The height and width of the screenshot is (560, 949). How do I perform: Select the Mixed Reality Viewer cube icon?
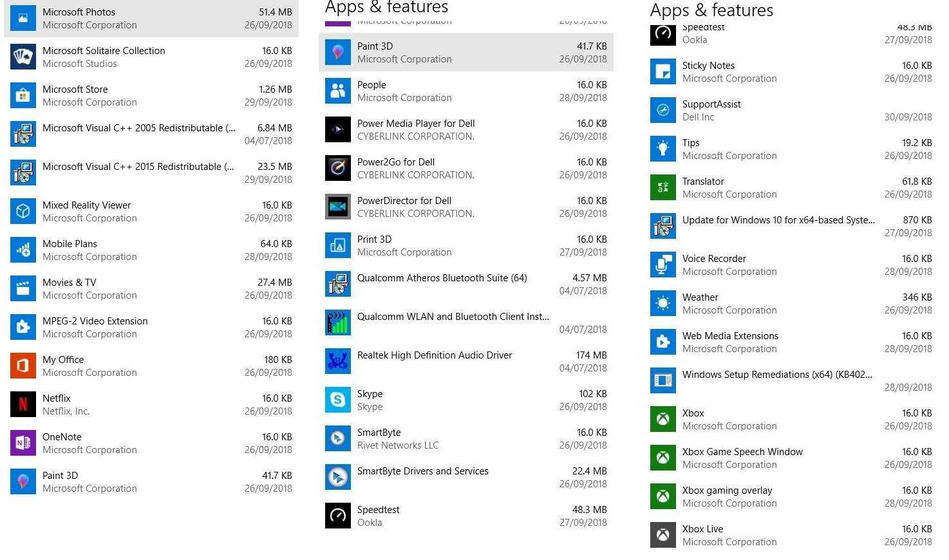(x=23, y=211)
